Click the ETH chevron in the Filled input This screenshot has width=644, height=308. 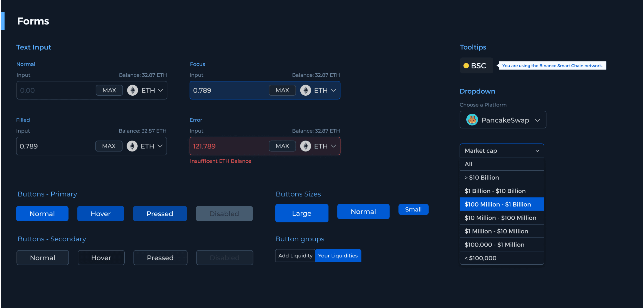160,146
